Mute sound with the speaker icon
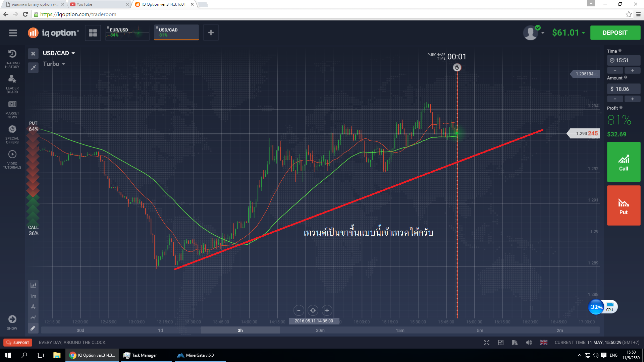The image size is (644, 362). (529, 342)
